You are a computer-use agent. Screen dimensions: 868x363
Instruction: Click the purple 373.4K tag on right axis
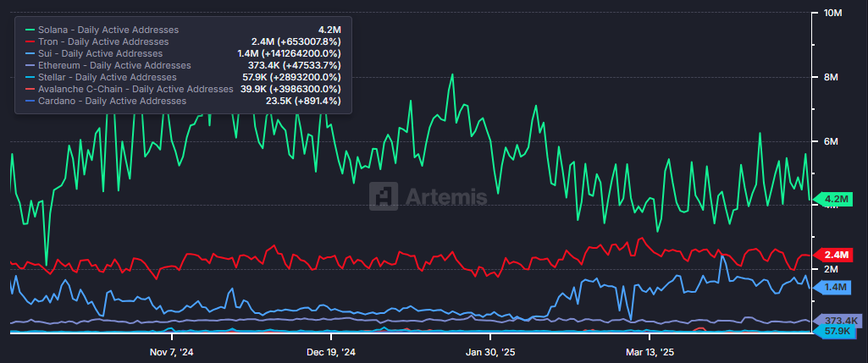(838, 321)
